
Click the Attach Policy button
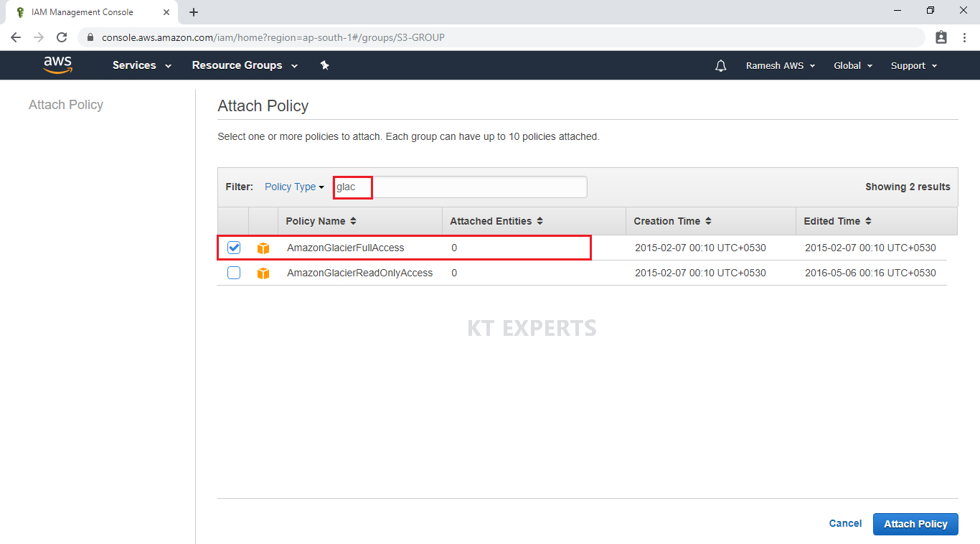[x=915, y=524]
